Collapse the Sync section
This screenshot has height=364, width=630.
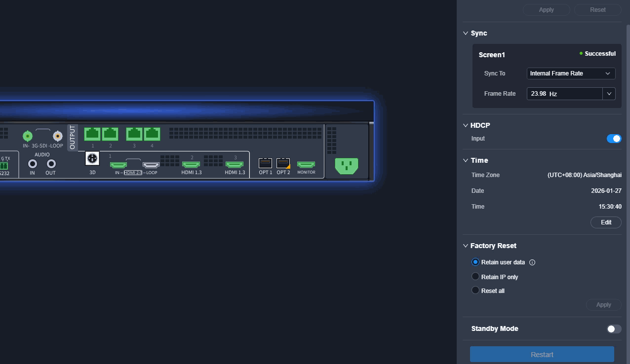[x=466, y=33]
